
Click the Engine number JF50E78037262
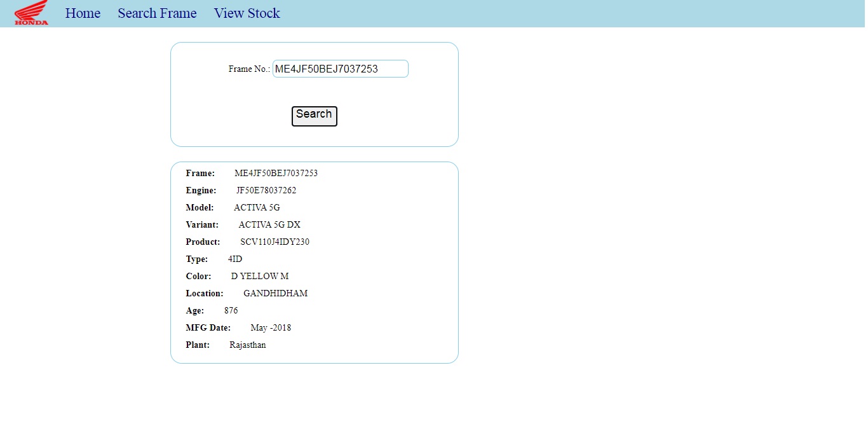click(266, 190)
